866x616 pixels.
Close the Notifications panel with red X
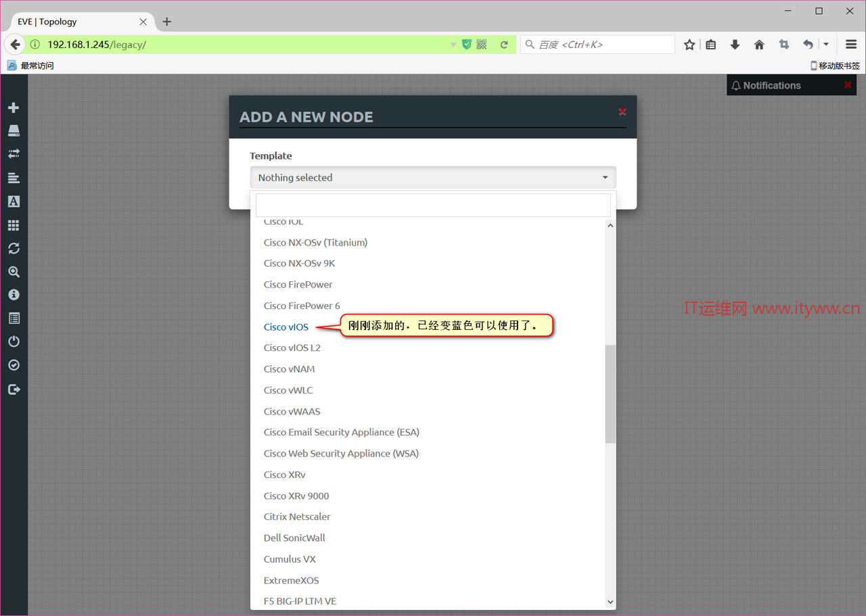(x=848, y=85)
